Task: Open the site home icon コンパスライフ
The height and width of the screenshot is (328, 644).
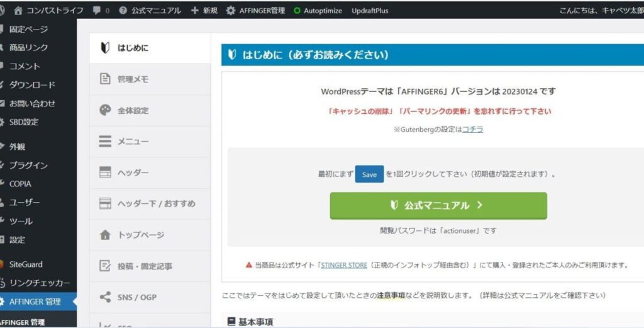Action: click(18, 11)
